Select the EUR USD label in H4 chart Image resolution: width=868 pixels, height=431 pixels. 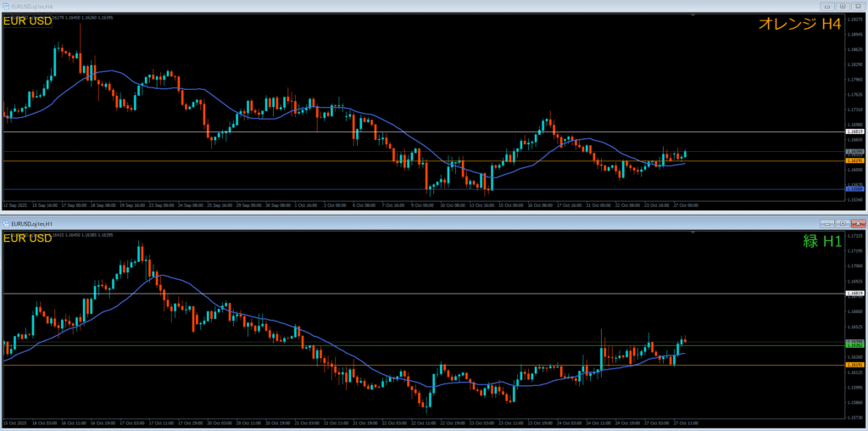click(27, 22)
